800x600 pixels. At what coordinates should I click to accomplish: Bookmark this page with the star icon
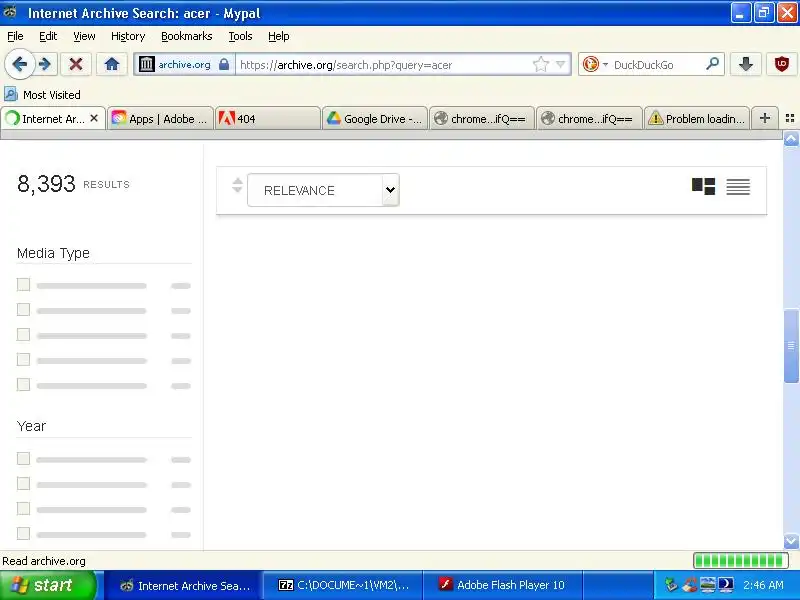(540, 64)
